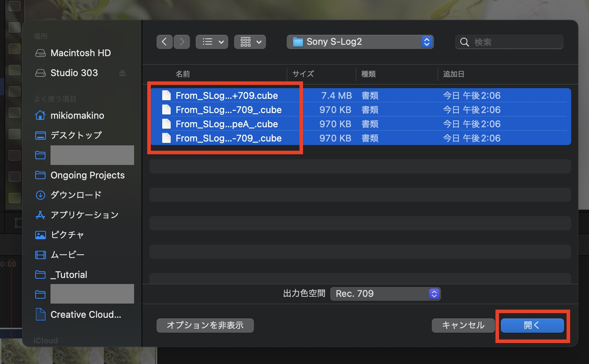
Task: Sort files by サイズ column header
Action: click(x=303, y=74)
